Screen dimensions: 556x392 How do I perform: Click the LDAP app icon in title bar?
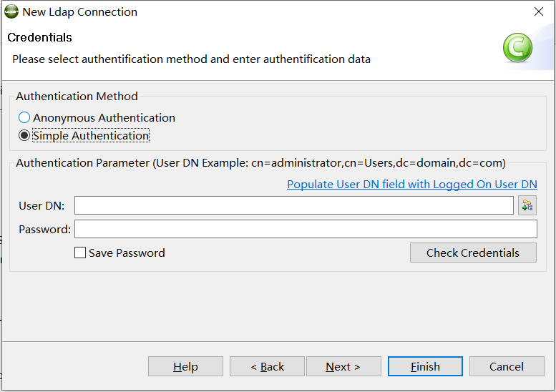11,11
